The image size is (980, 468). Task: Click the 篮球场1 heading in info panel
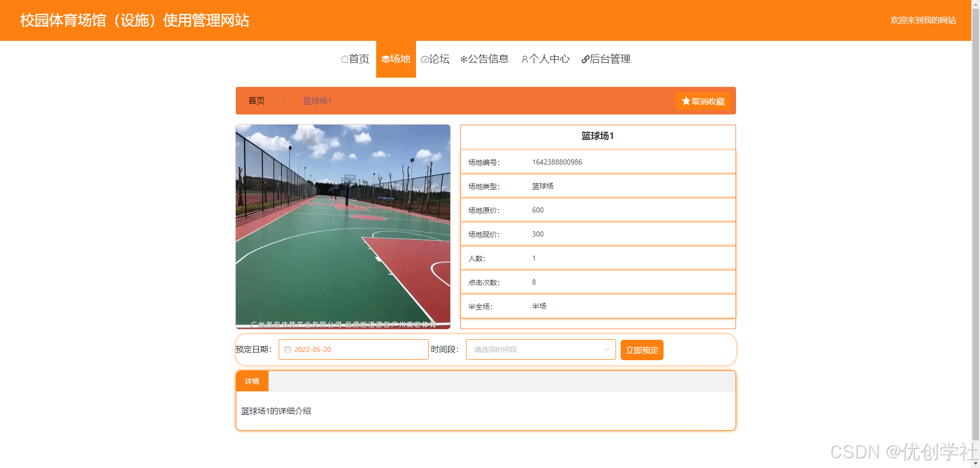(x=598, y=136)
